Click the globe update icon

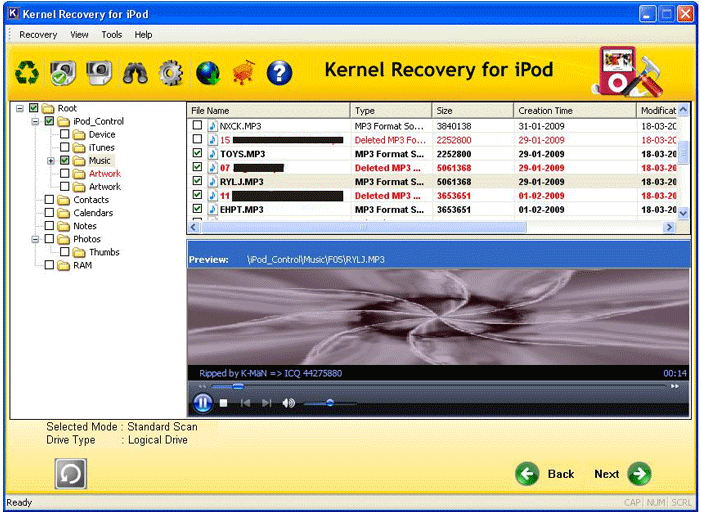(x=207, y=73)
